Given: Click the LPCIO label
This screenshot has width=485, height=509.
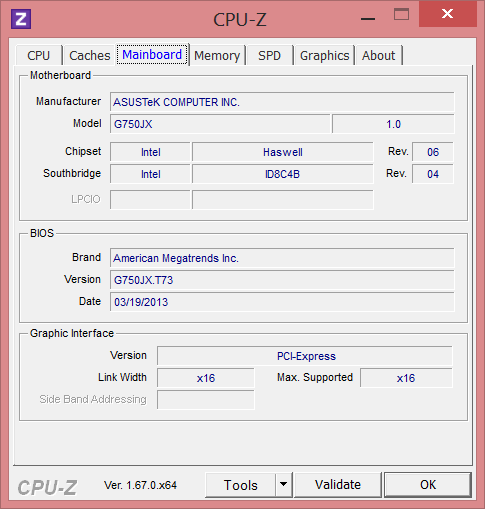Looking at the screenshot, I should [85, 199].
